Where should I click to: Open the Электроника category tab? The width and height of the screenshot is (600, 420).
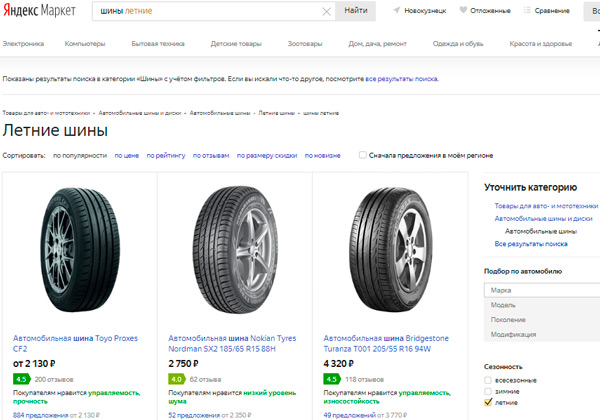coord(23,44)
